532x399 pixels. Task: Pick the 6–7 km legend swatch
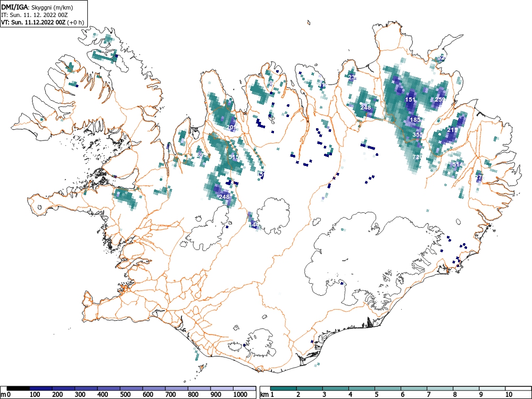(x=414, y=388)
